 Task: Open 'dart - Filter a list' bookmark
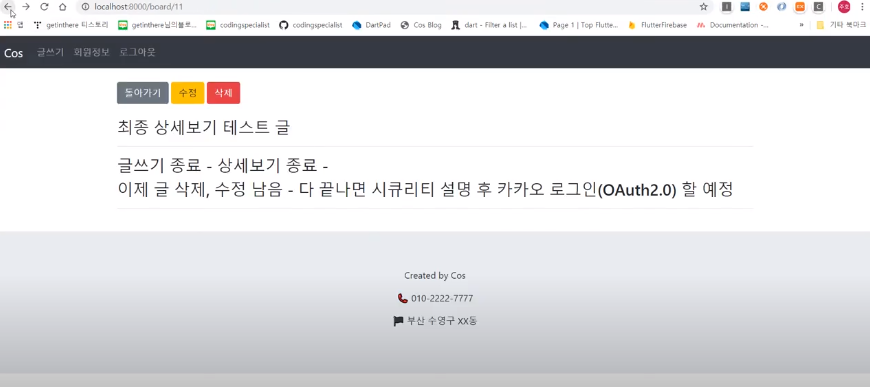[x=490, y=25]
